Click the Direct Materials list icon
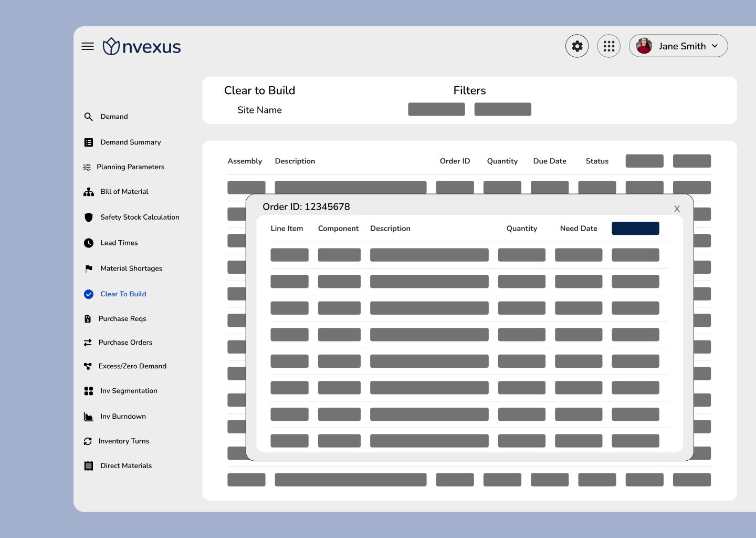Image resolution: width=756 pixels, height=538 pixels. point(89,466)
